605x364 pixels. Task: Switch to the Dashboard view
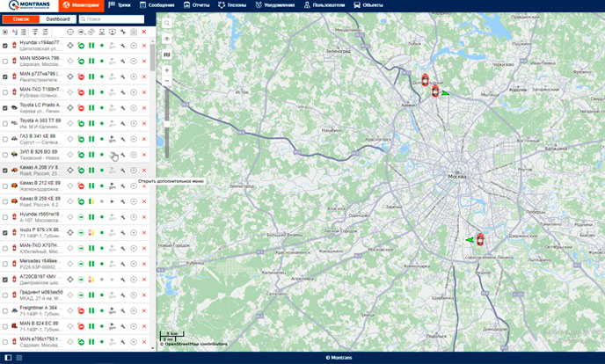pyautogui.click(x=58, y=18)
